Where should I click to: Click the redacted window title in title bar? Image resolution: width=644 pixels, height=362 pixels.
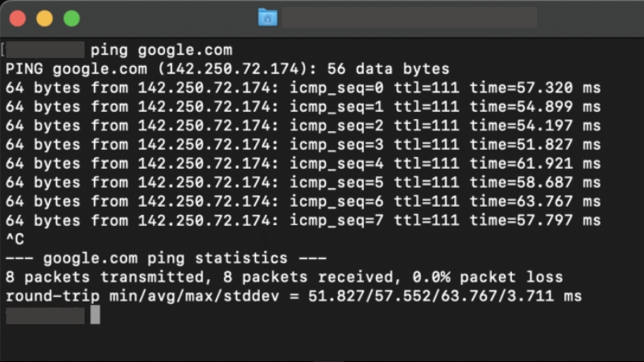pos(409,18)
